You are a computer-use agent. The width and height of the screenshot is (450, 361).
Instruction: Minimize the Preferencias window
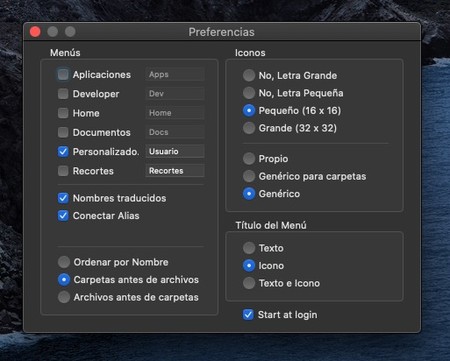(x=52, y=32)
